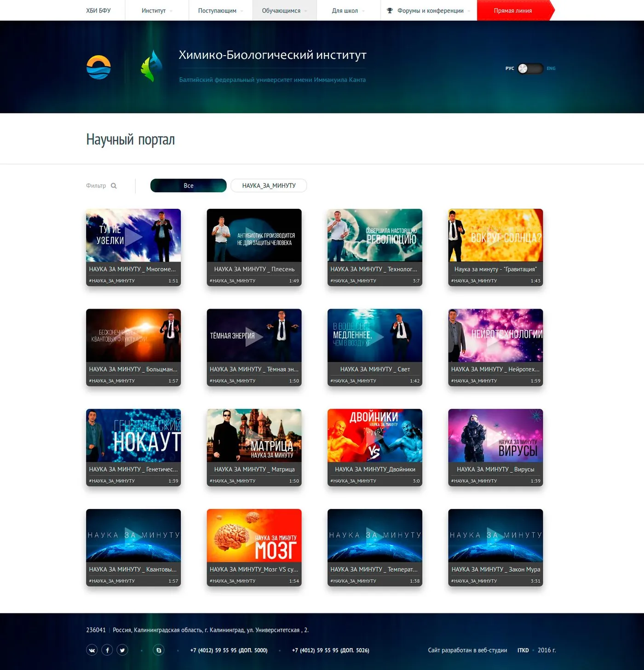Click the Skype icon in footer
This screenshot has width=644, height=670.
pos(159,650)
